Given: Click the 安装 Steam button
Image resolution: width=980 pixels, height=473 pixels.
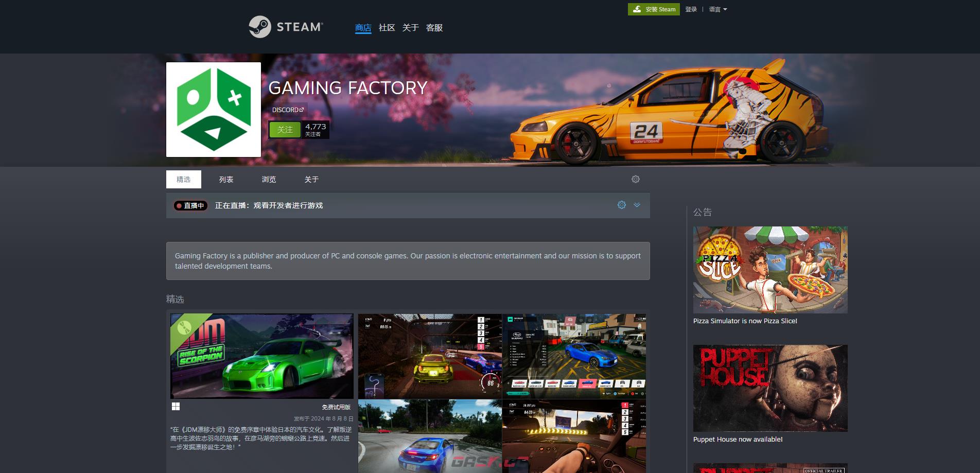Looking at the screenshot, I should click(654, 9).
